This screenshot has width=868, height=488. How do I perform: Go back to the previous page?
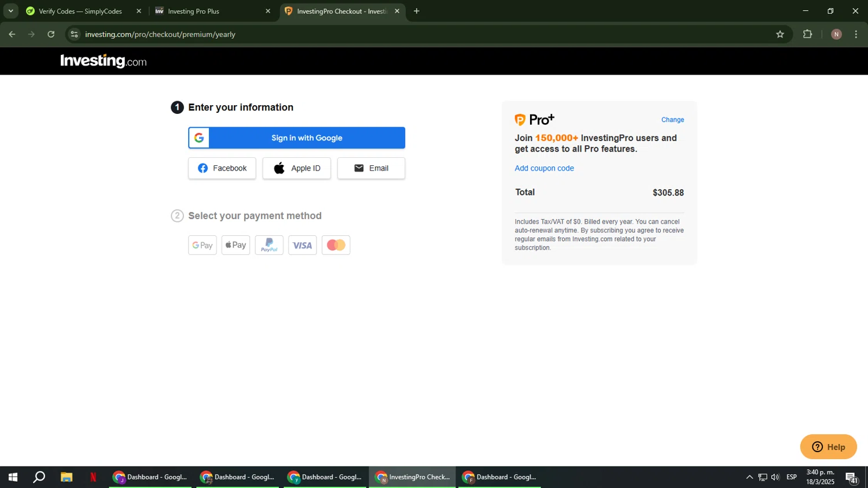click(12, 35)
